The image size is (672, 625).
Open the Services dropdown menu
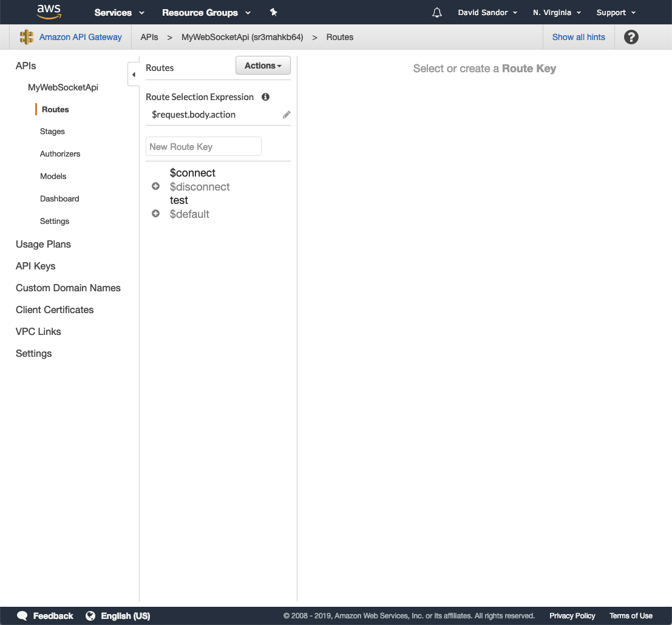click(119, 12)
